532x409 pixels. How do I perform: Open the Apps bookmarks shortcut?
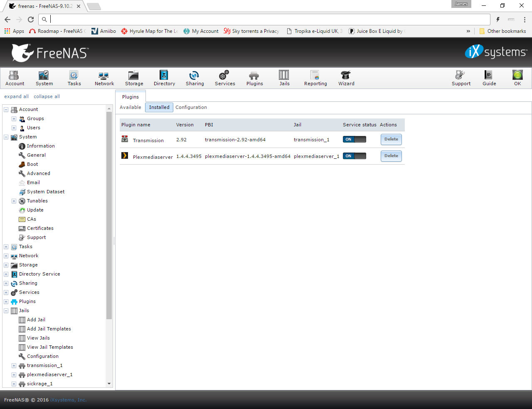(15, 31)
